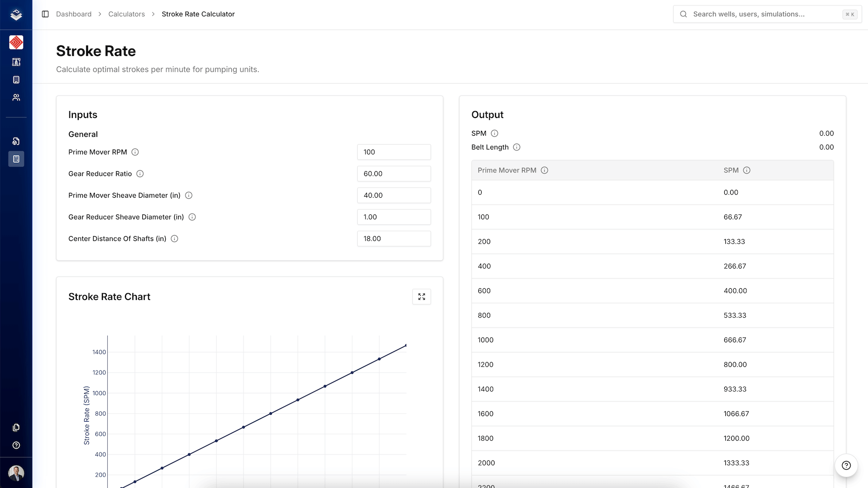
Task: Click the search wells and users field
Action: tap(767, 14)
